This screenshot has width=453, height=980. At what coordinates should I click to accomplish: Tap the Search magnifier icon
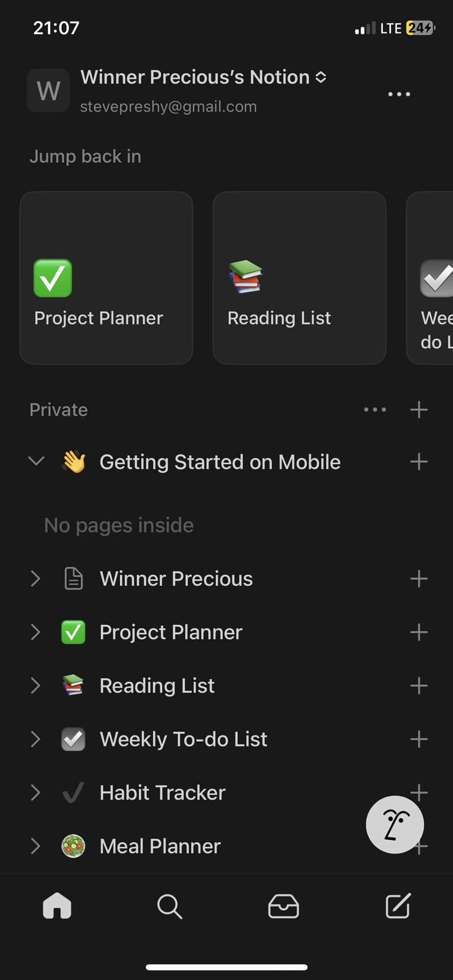coord(170,906)
